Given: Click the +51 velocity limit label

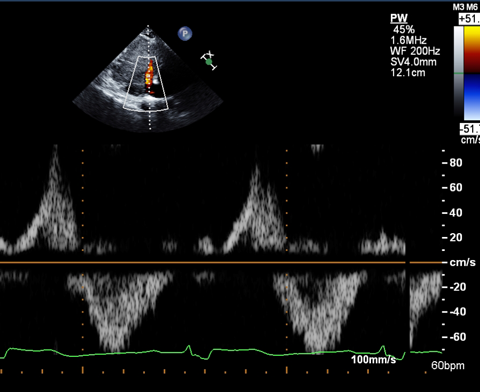Looking at the screenshot, I should (x=469, y=19).
